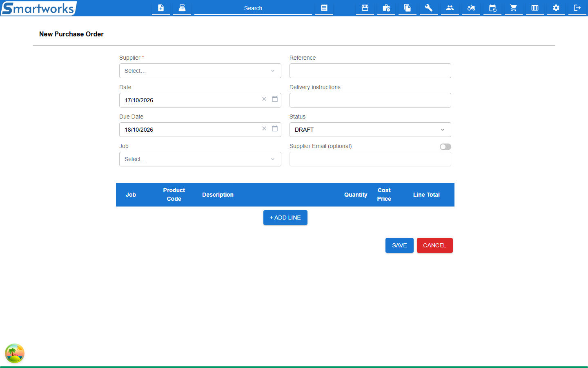Open calendar picker for Date field

pos(275,99)
